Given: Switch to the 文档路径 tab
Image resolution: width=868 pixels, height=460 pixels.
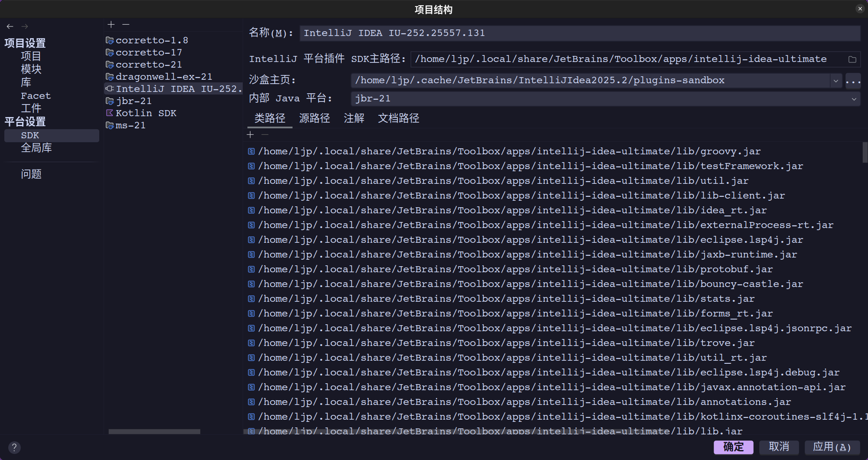Looking at the screenshot, I should coord(398,118).
